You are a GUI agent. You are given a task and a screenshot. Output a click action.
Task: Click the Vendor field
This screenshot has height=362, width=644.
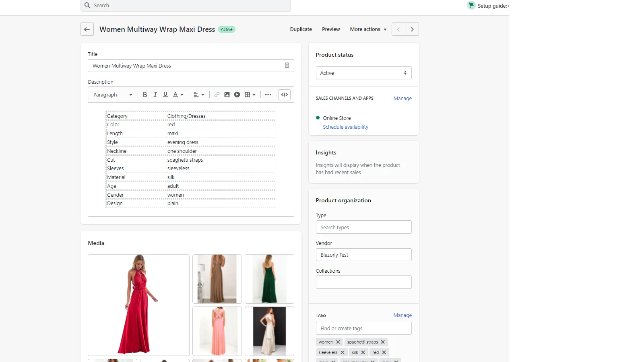pyautogui.click(x=364, y=255)
